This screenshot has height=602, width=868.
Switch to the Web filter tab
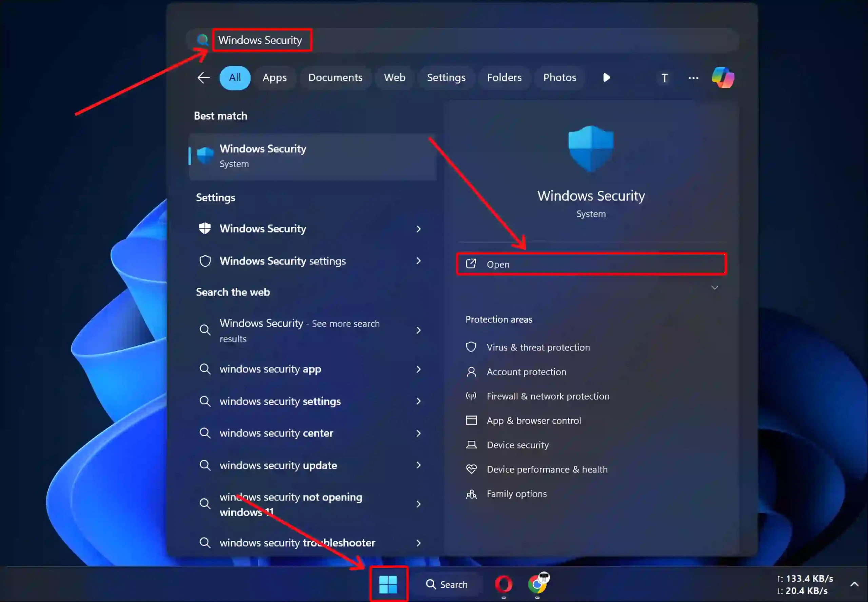click(395, 78)
